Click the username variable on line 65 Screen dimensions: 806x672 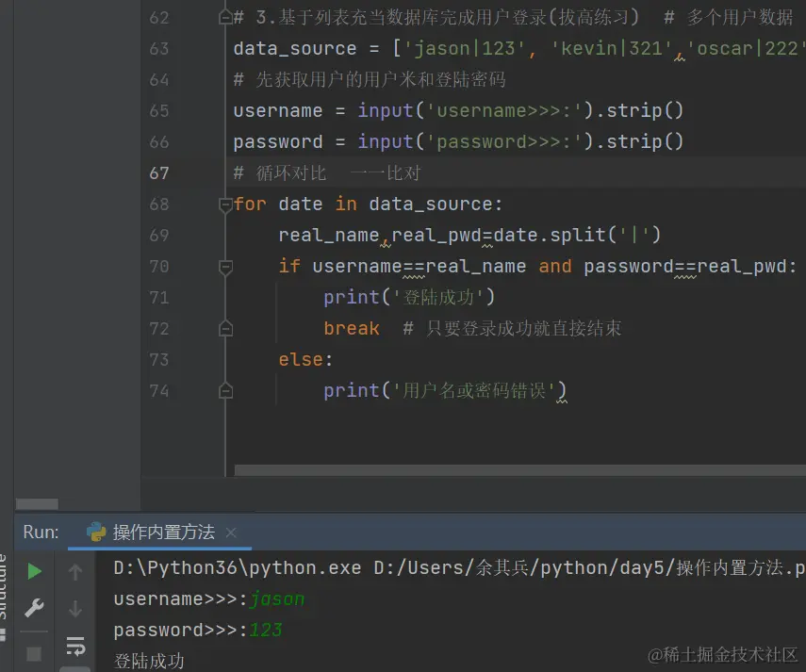tap(277, 111)
